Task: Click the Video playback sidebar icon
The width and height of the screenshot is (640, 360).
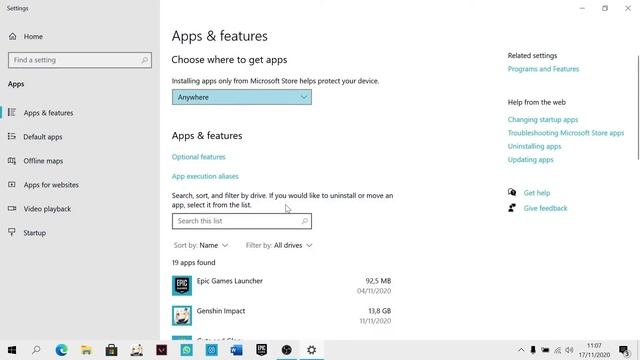Action: tap(12, 209)
